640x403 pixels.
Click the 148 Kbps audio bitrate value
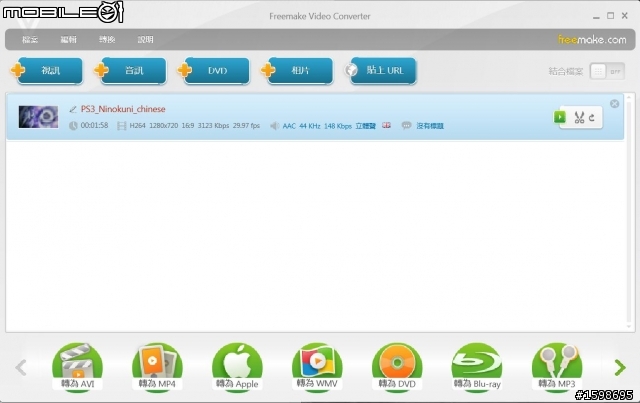click(338, 126)
